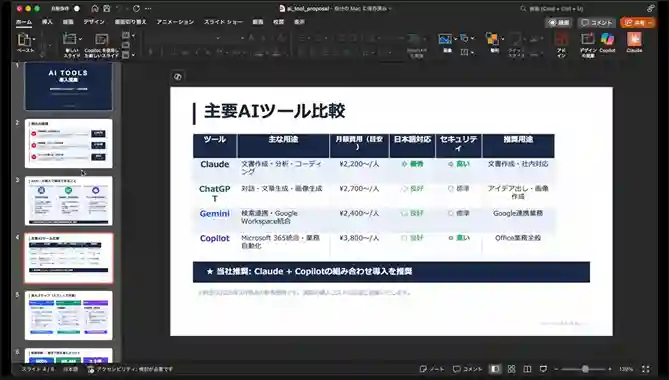Click the small icon above the slide
The height and width of the screenshot is (380, 669).
pyautogui.click(x=177, y=77)
